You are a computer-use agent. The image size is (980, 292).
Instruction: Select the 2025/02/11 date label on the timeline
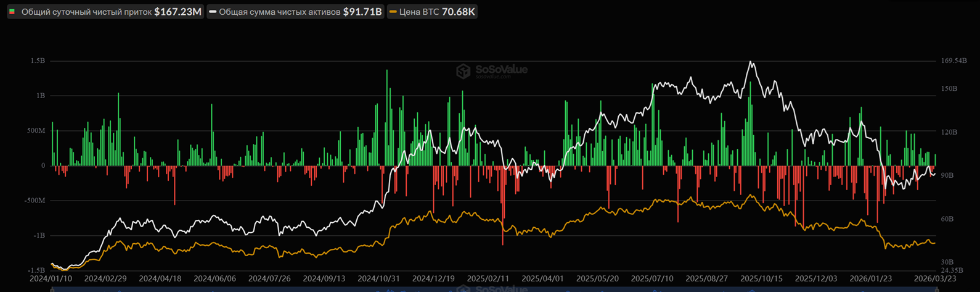(488, 278)
